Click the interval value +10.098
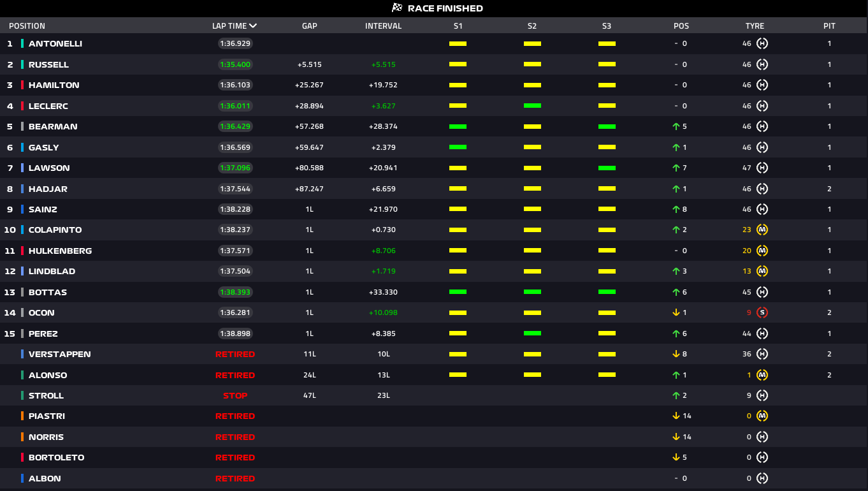The height and width of the screenshot is (491, 868). point(383,312)
